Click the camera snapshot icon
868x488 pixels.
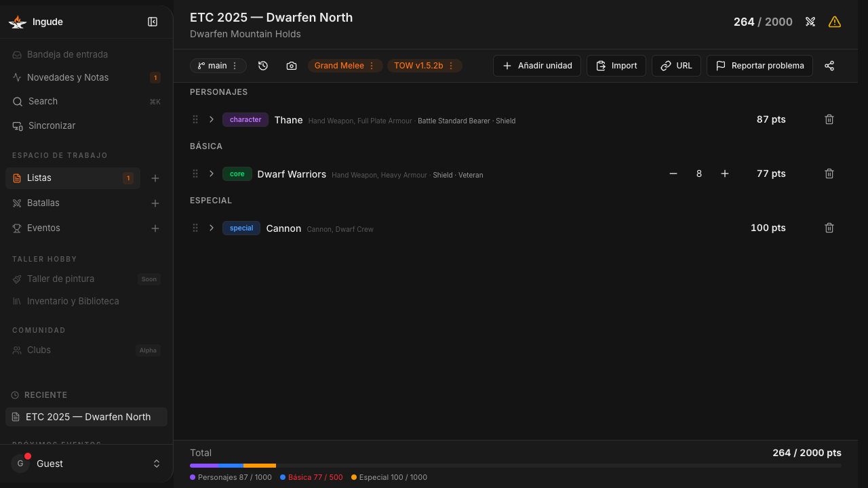(292, 66)
